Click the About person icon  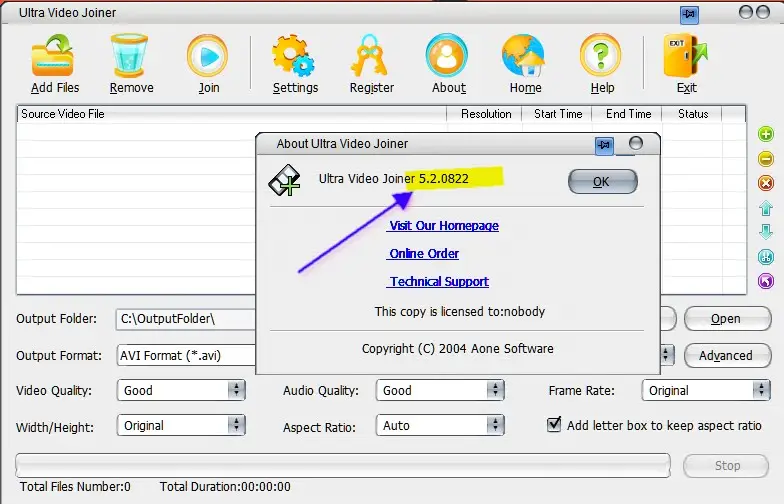447,56
